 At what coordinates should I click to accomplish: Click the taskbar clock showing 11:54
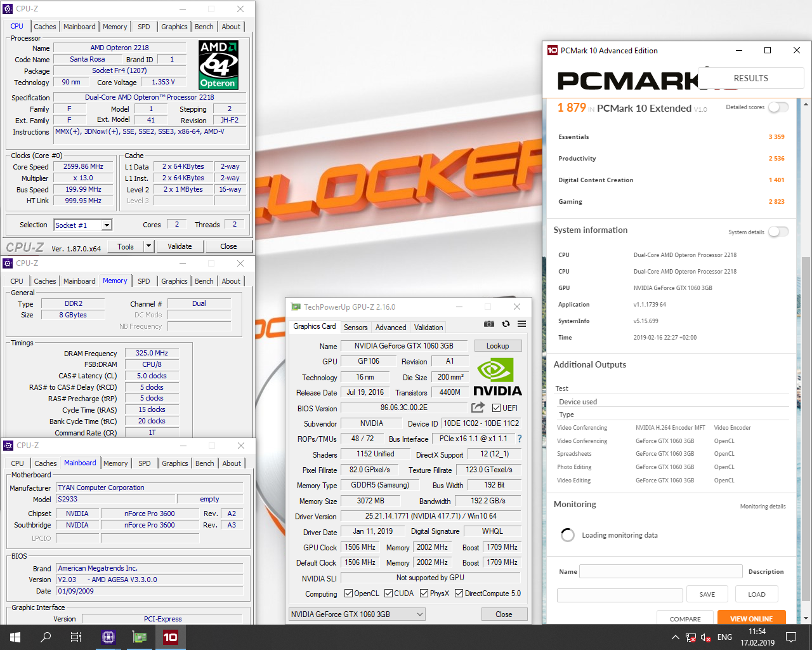point(757,637)
